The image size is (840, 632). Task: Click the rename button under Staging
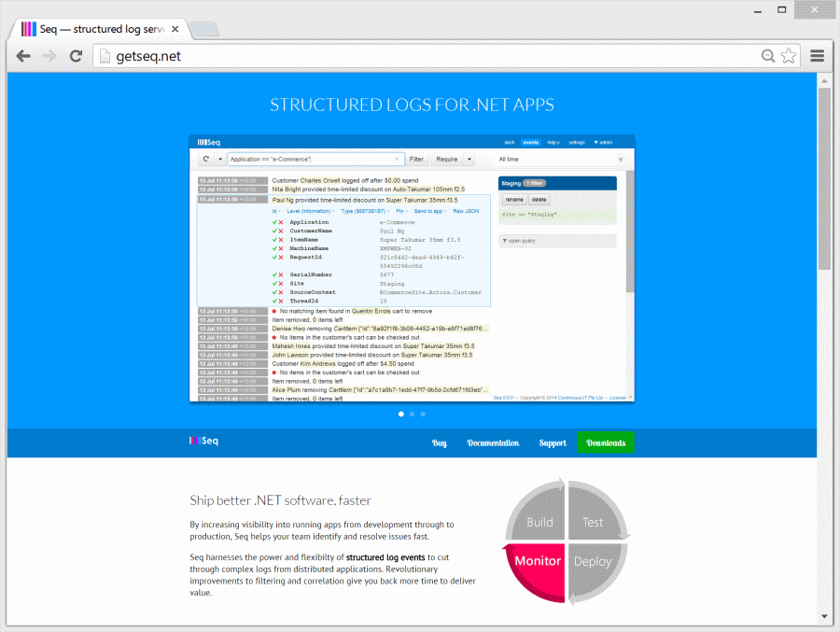click(x=514, y=200)
